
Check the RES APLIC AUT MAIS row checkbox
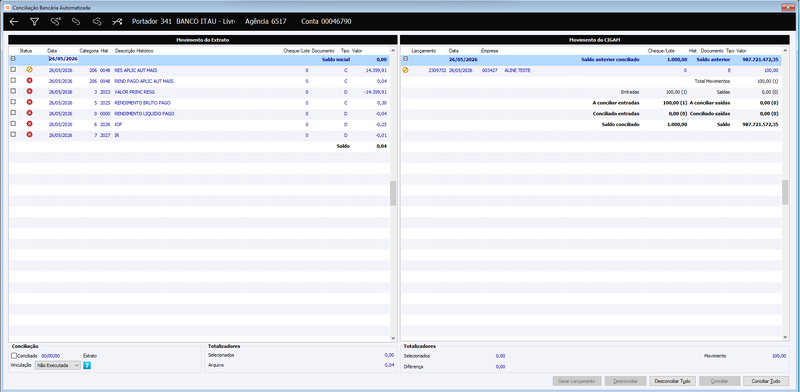(13, 69)
